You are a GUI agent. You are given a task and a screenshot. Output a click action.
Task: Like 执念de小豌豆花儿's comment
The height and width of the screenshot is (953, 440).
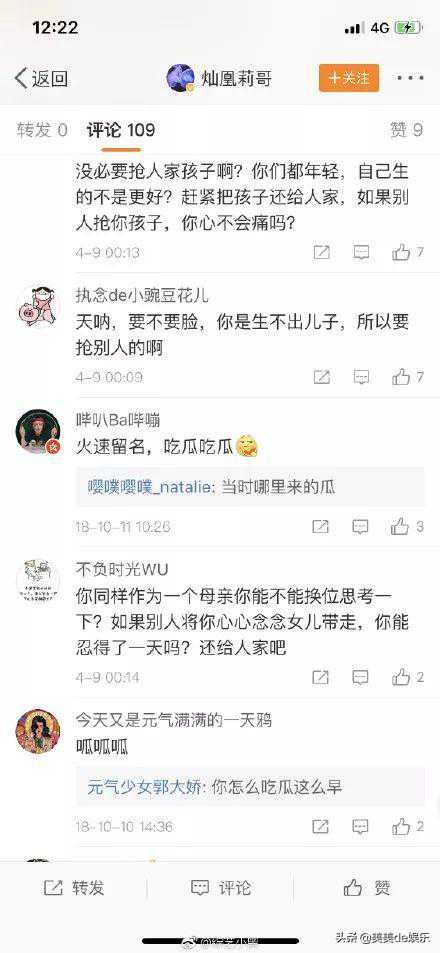tap(408, 377)
